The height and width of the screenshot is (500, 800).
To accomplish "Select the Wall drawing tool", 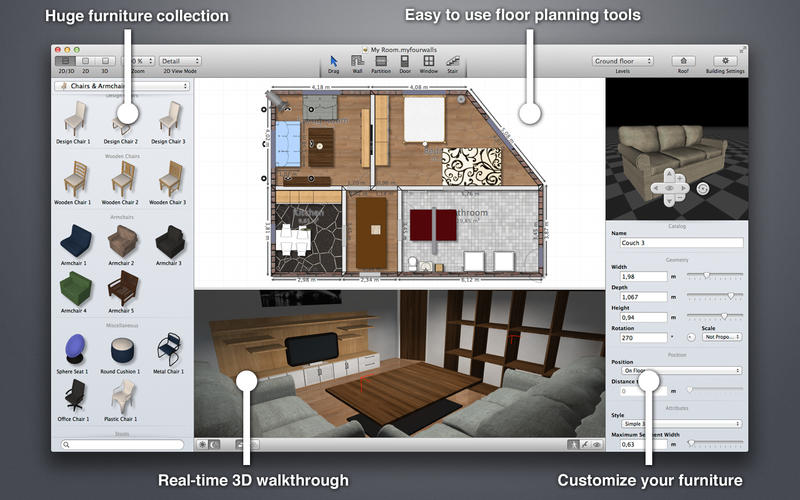I will (357, 62).
